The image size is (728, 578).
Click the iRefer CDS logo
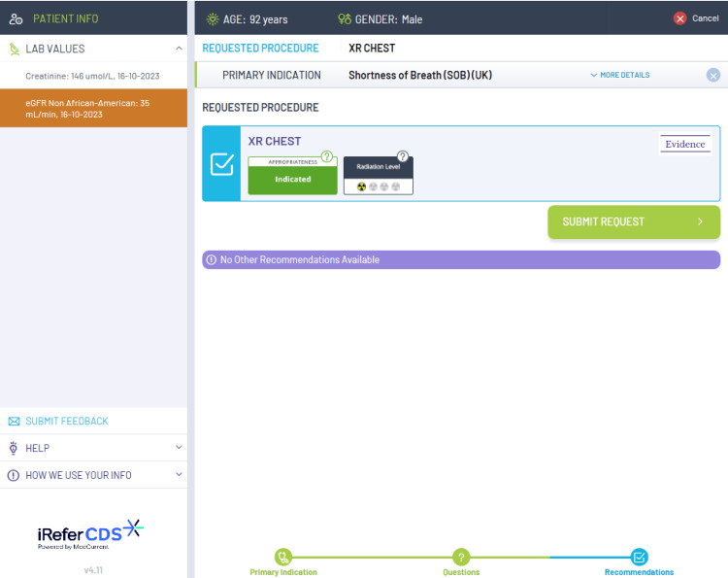90,535
